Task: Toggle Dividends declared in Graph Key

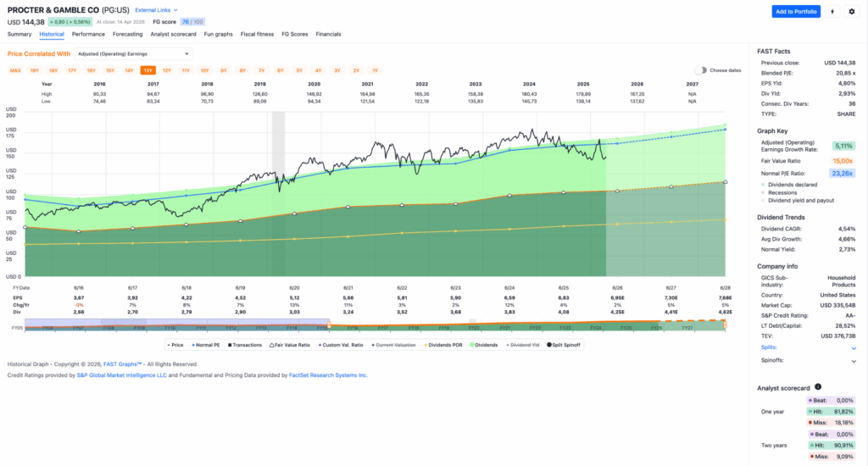Action: (793, 184)
